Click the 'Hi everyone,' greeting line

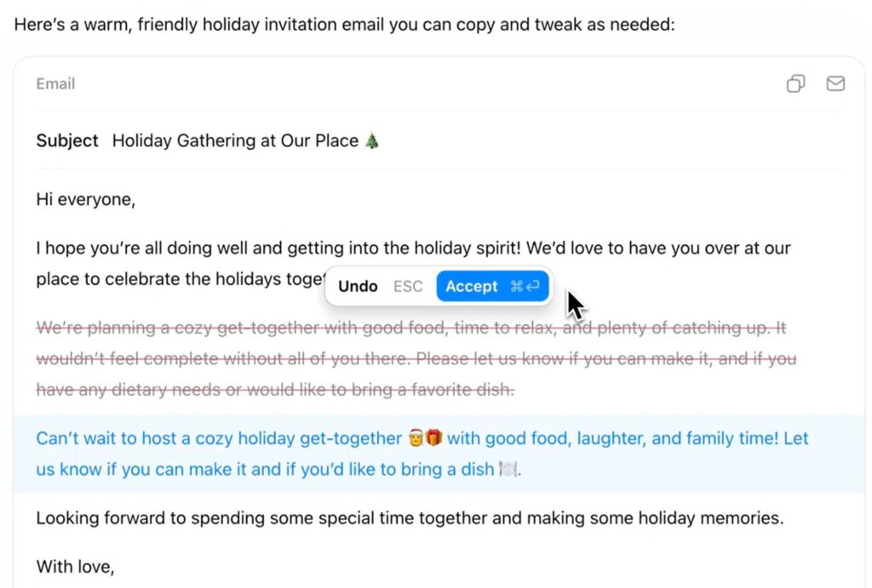(x=86, y=200)
